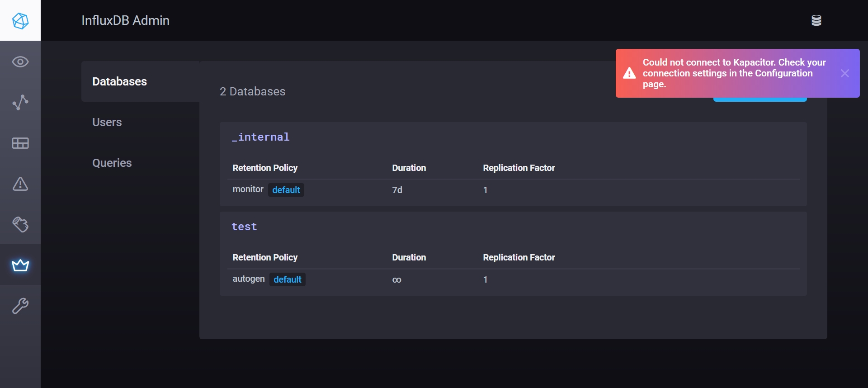868x388 pixels.
Task: Click replication factor 1 in monitor row
Action: [485, 190]
